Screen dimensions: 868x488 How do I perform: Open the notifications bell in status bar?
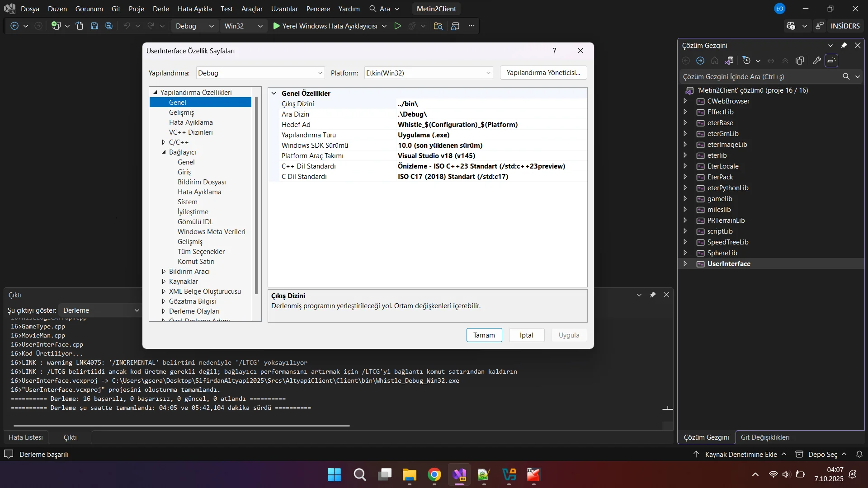click(x=859, y=454)
